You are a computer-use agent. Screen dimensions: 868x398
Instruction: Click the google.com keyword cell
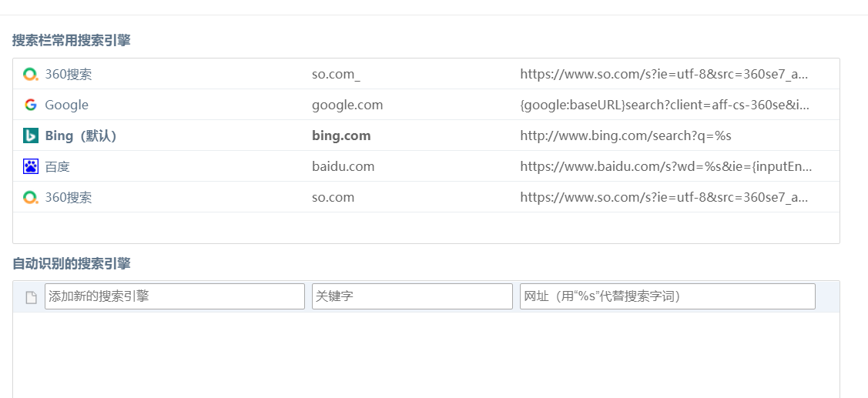tap(347, 105)
